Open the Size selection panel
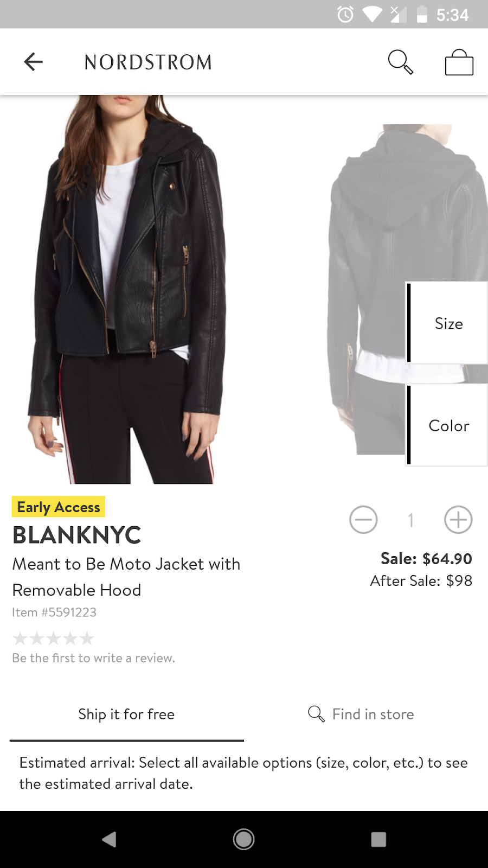Viewport: 488px width, 868px height. click(448, 323)
